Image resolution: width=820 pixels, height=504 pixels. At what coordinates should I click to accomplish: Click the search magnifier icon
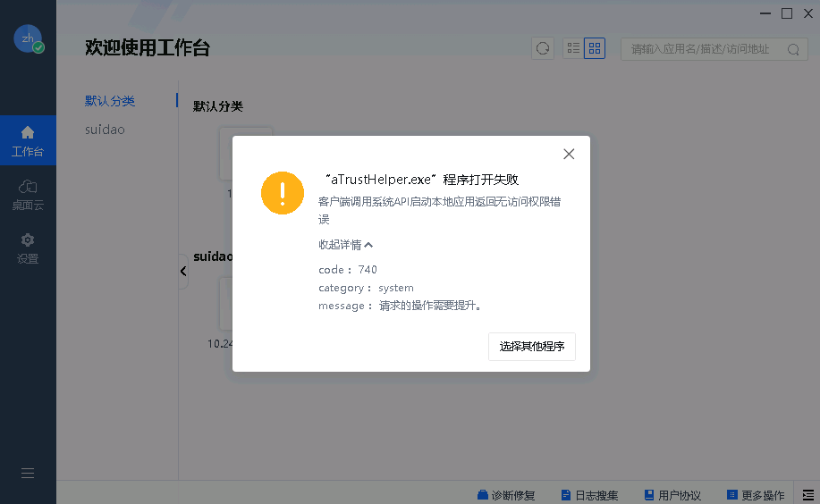point(793,49)
